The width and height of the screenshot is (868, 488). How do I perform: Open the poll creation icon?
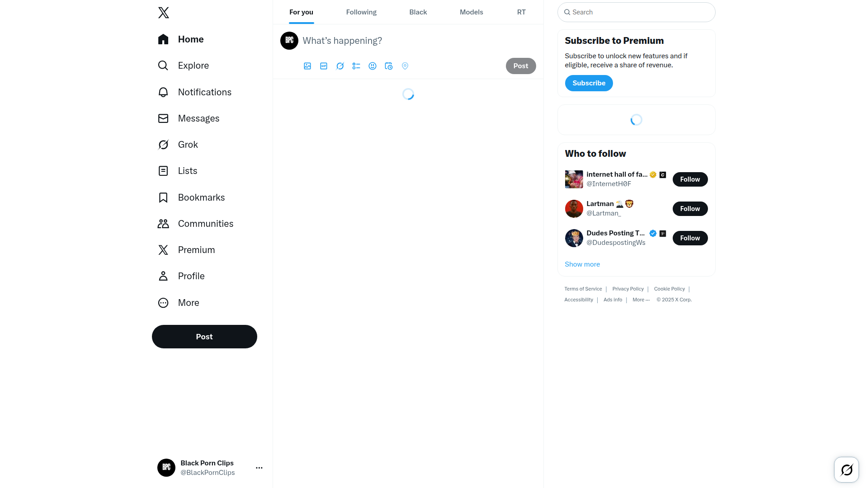pos(356,66)
